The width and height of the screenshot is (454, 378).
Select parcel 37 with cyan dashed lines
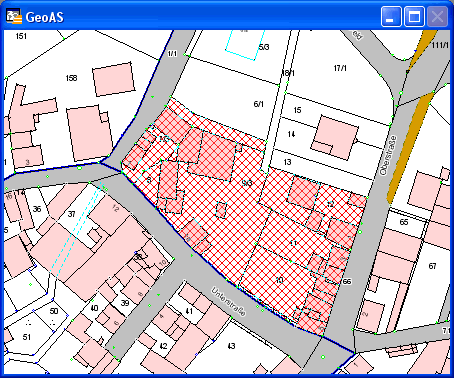coord(71,214)
